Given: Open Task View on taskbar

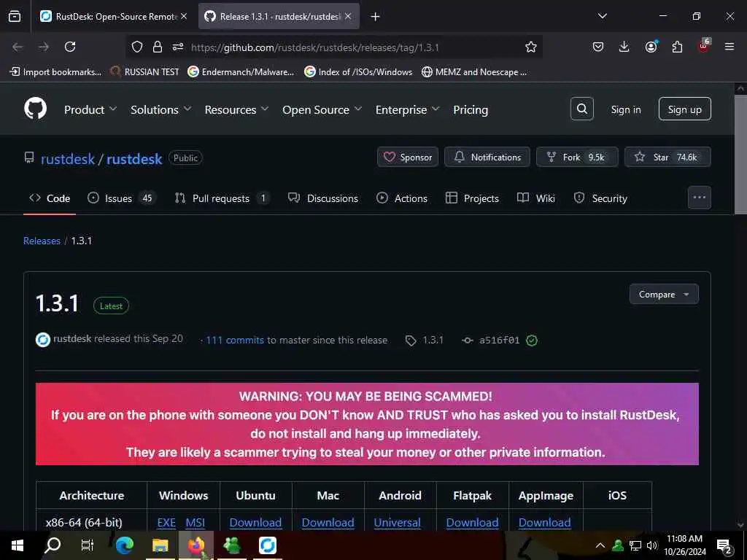Looking at the screenshot, I should point(88,545).
